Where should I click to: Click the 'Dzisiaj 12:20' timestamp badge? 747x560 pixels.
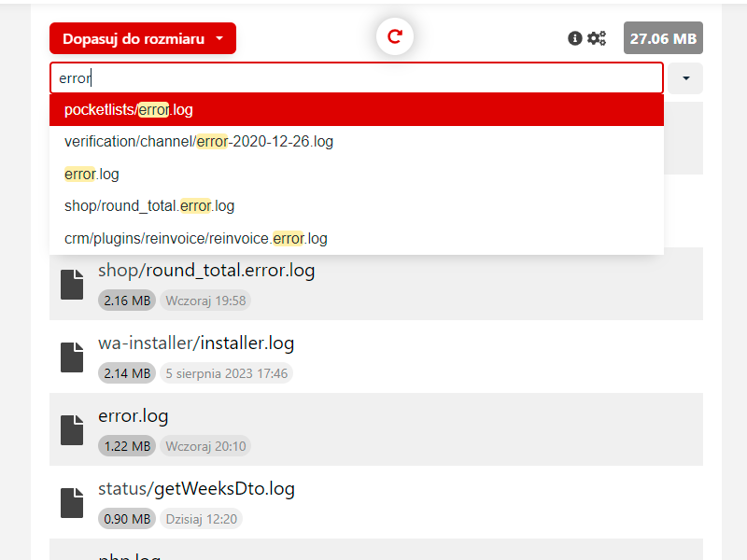click(x=201, y=519)
